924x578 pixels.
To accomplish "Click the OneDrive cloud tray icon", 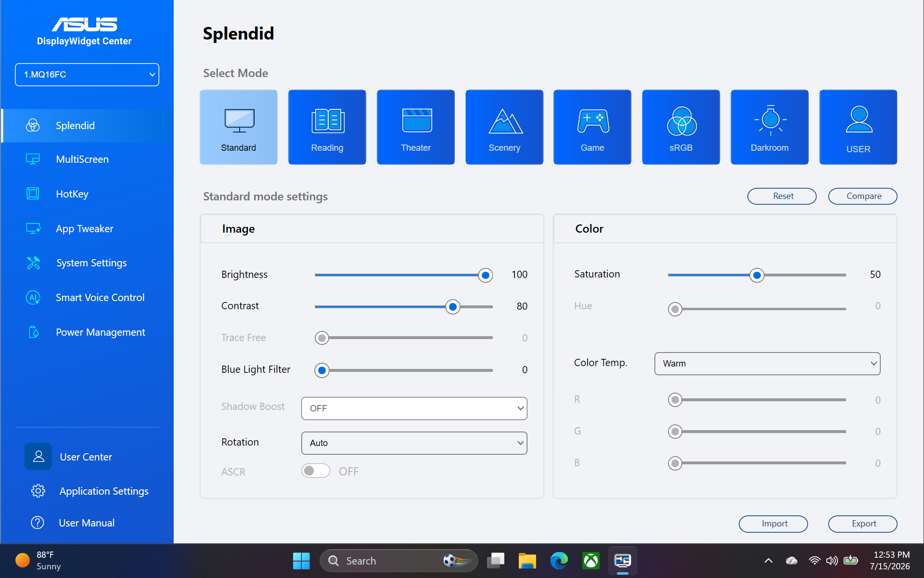I will (x=792, y=561).
